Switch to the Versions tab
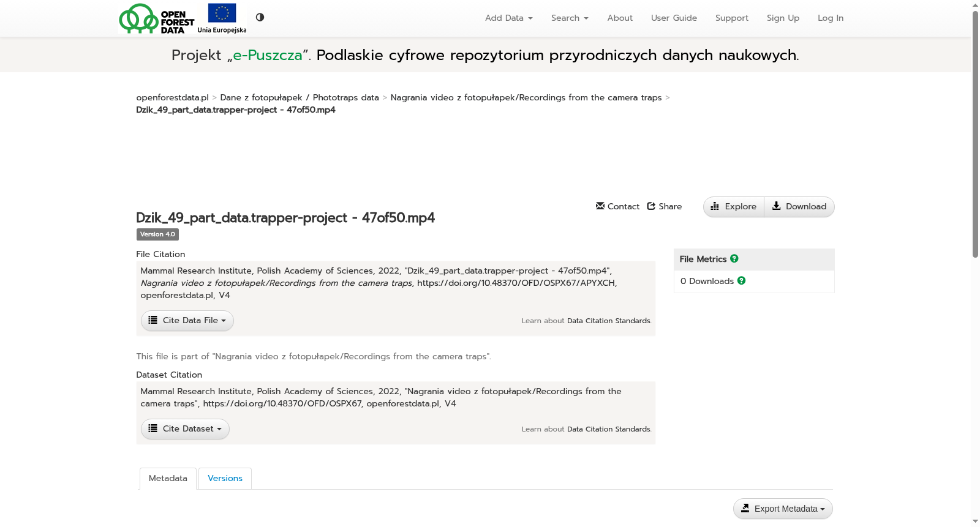The width and height of the screenshot is (980, 527). coord(225,479)
